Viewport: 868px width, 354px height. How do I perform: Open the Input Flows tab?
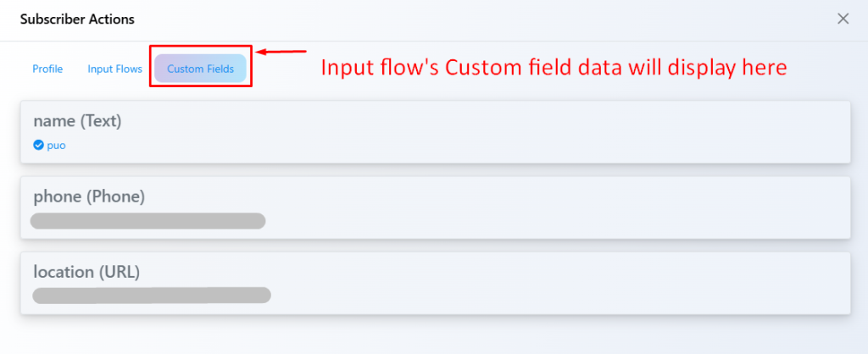tap(114, 69)
